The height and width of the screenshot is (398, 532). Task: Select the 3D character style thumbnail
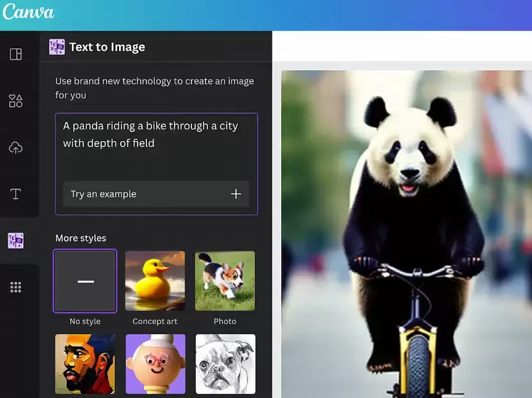tap(155, 364)
